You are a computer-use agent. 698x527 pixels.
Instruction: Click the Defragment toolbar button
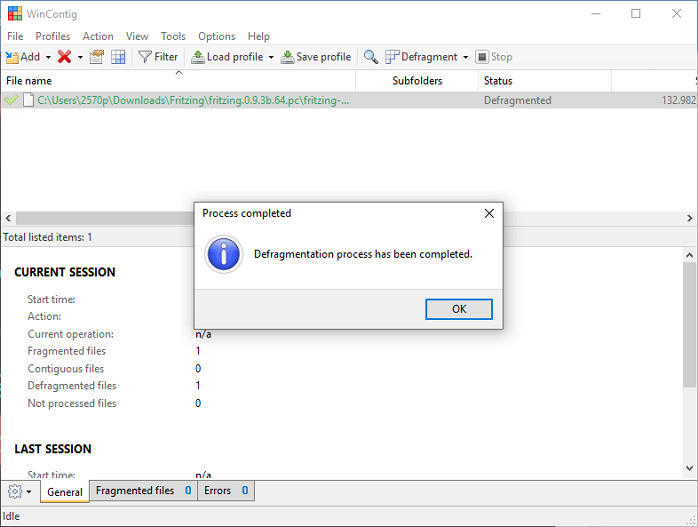[421, 57]
